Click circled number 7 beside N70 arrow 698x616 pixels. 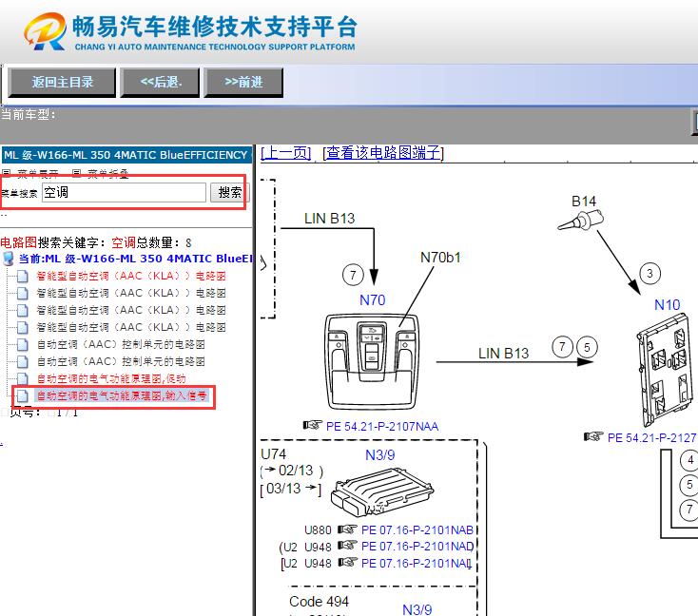[x=353, y=275]
